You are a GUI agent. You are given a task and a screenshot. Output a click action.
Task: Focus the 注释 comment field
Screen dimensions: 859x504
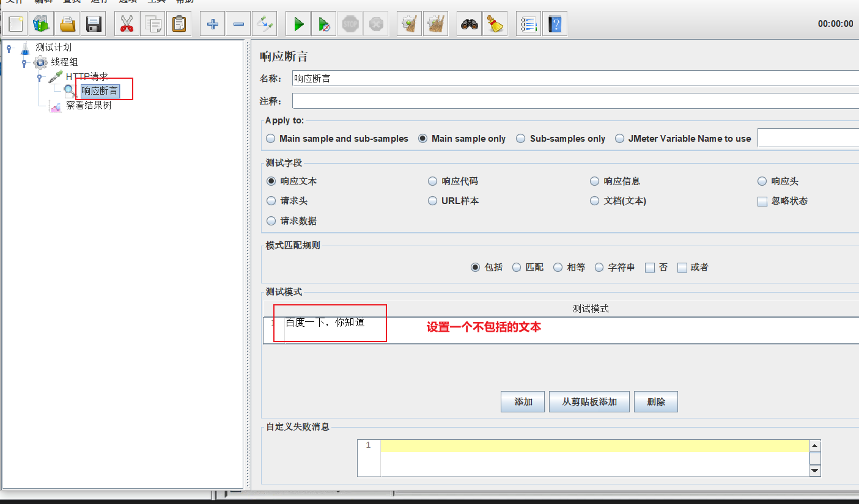click(x=575, y=101)
